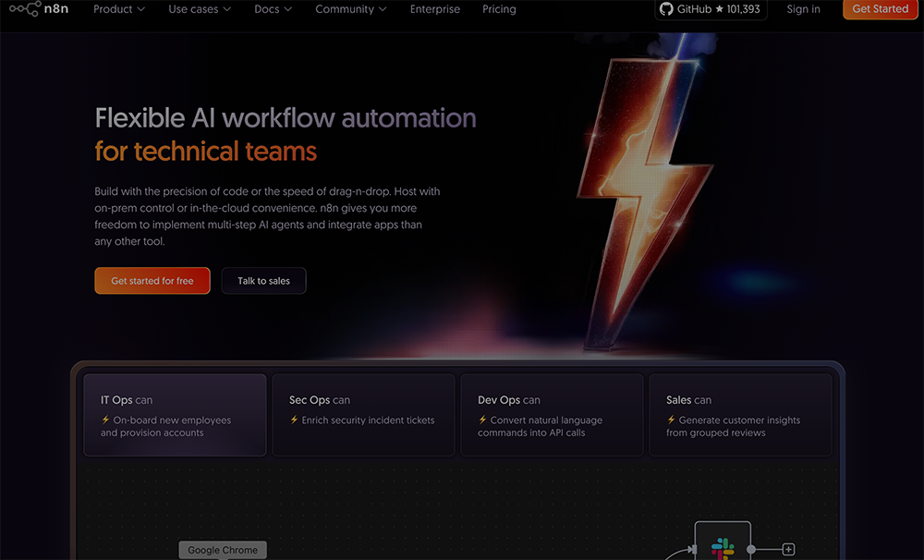Click the bolt icon beside Convert natural language
This screenshot has height=560, width=924.
[x=482, y=420]
